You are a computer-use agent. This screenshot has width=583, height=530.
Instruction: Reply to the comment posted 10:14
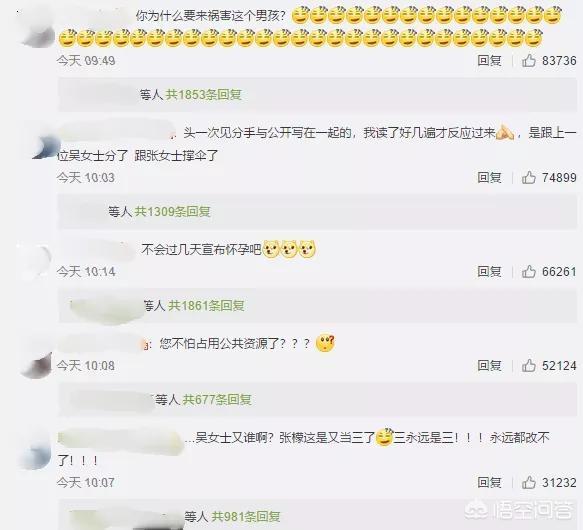(489, 272)
